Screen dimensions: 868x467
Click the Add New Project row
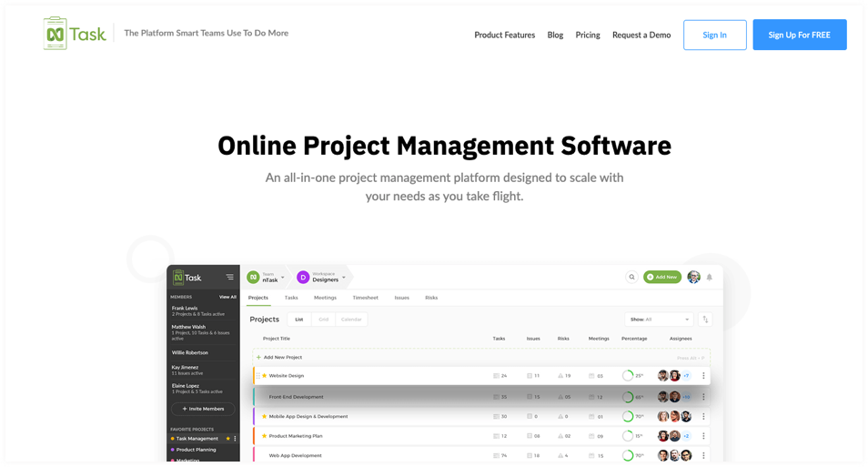(282, 358)
